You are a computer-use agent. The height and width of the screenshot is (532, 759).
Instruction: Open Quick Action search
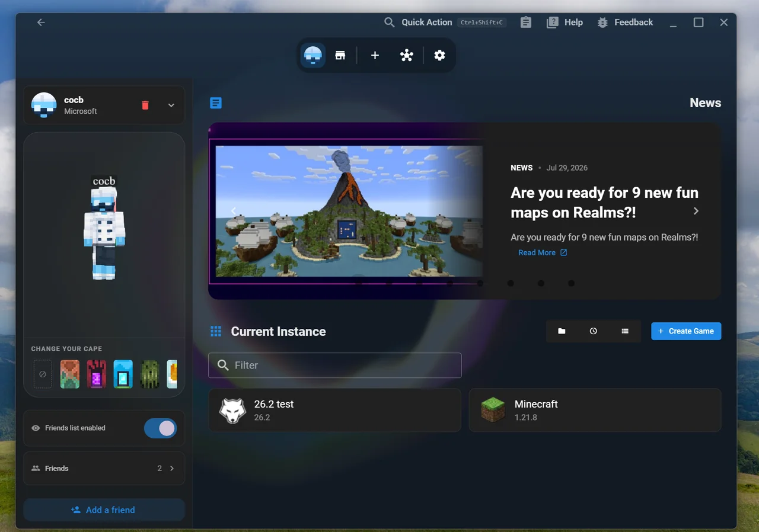445,23
